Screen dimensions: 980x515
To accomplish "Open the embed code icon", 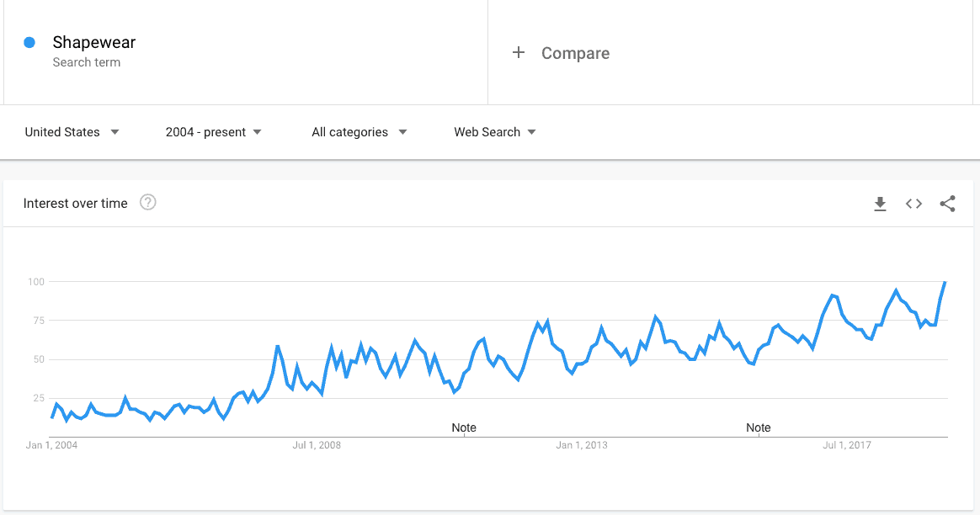I will (913, 204).
